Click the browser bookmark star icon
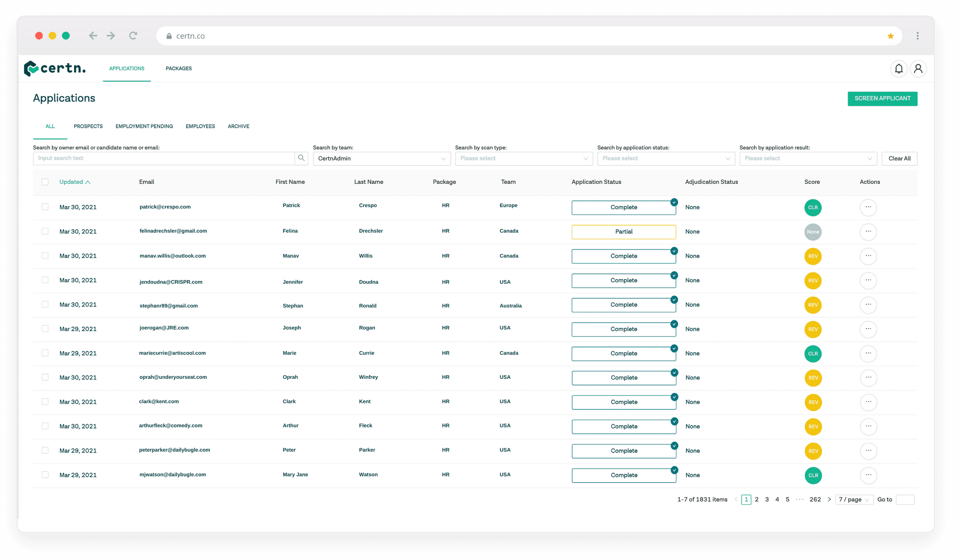 tap(890, 36)
